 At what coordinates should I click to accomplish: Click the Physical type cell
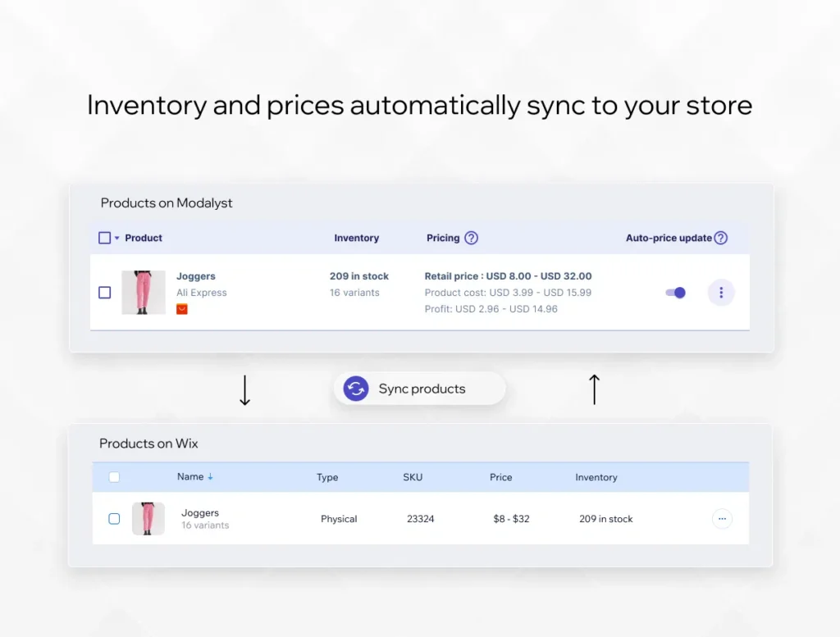coord(339,519)
